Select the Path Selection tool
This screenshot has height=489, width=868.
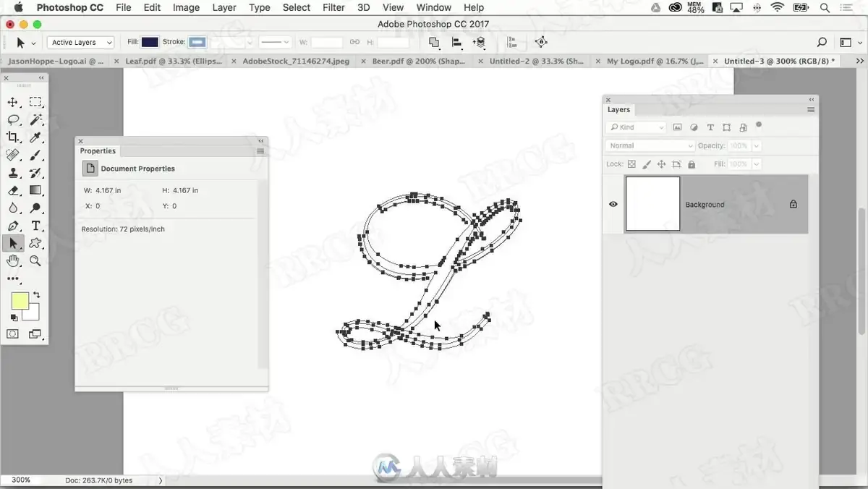(x=13, y=243)
